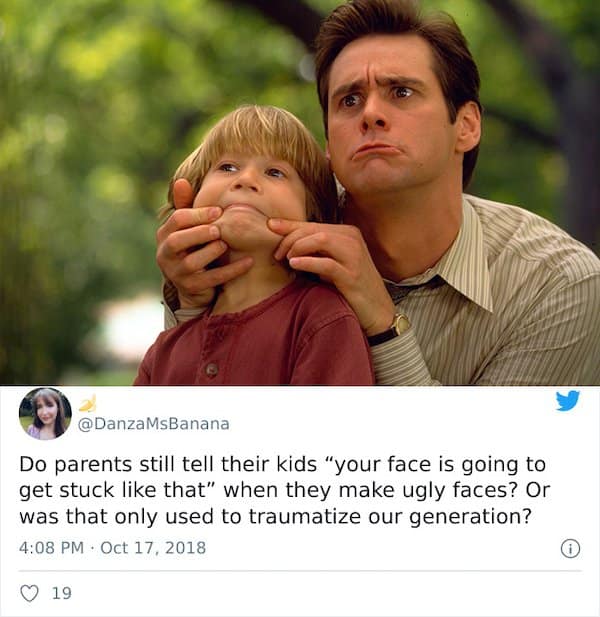Screen dimensions: 600x617
Task: Click the Oct 17, 2018 date
Action: [x=153, y=548]
